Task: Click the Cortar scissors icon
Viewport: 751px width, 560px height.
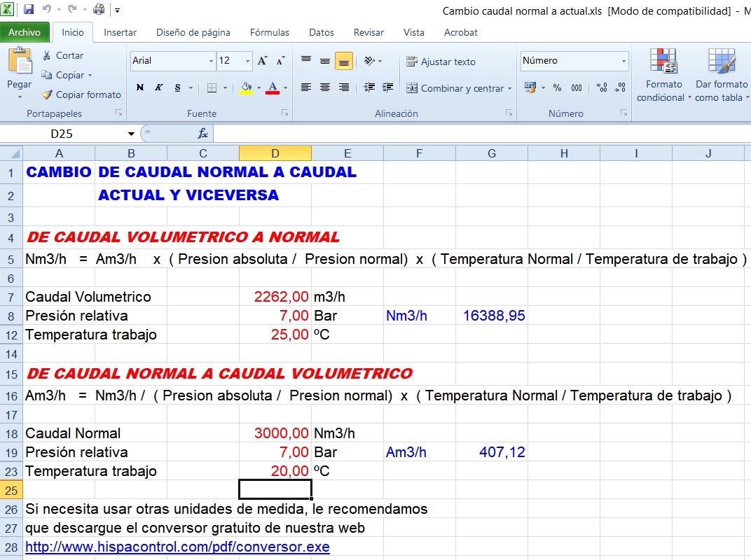Action: tap(47, 55)
